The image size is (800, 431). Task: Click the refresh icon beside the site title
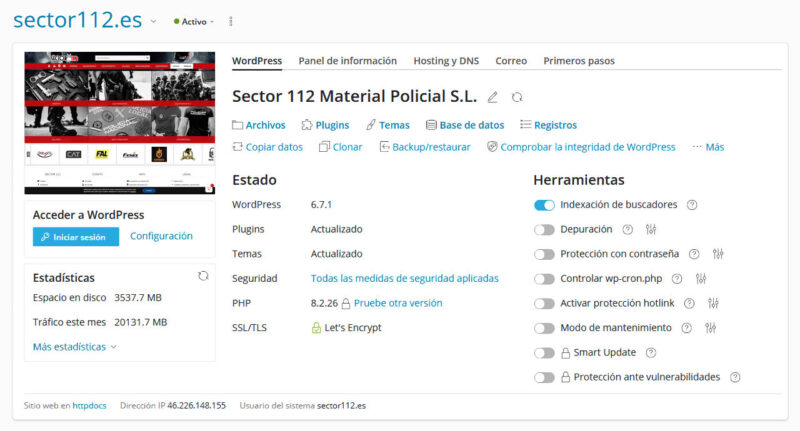coord(517,97)
